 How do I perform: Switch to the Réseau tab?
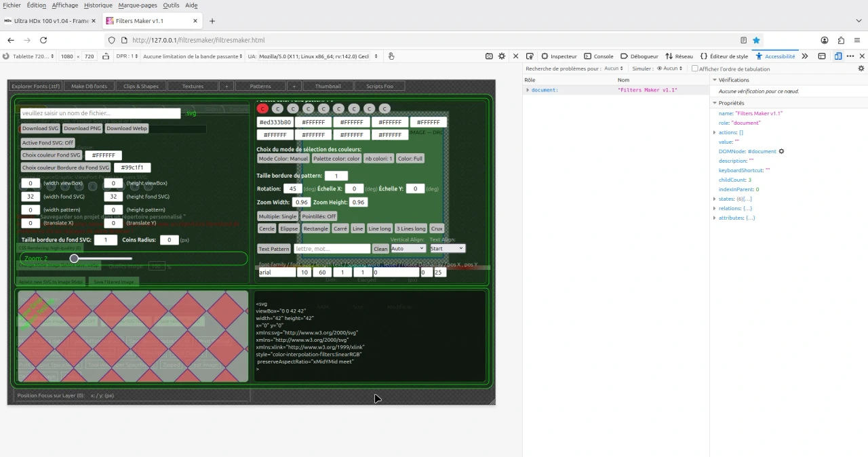click(x=679, y=56)
